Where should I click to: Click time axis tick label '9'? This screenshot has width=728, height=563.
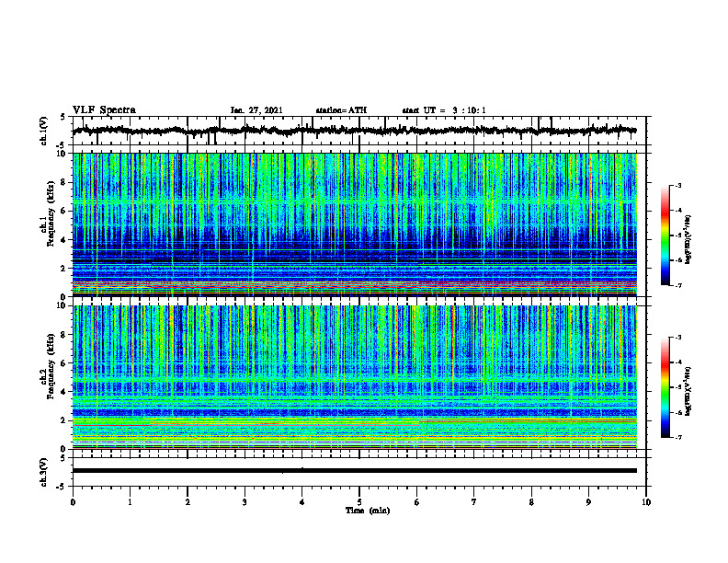[588, 502]
